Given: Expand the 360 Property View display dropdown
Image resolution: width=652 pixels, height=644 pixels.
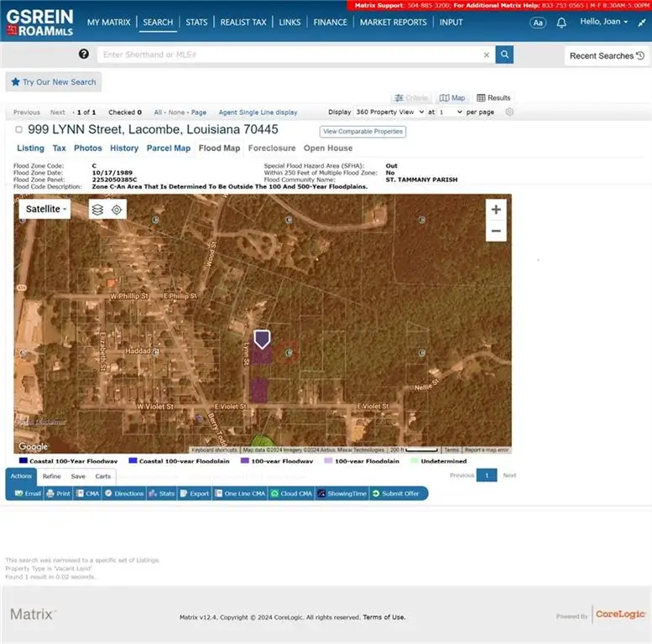Looking at the screenshot, I should (389, 112).
